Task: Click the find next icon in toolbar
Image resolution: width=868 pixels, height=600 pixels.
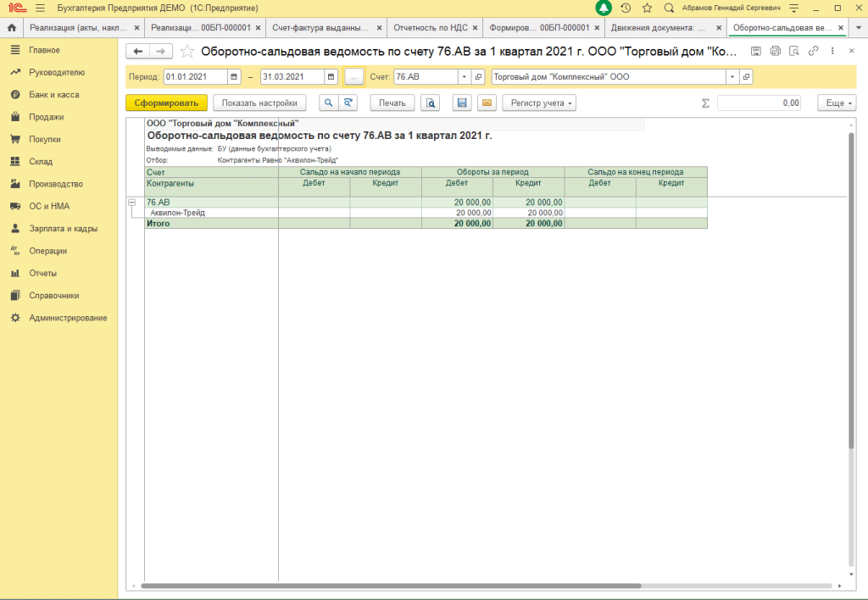Action: [348, 103]
